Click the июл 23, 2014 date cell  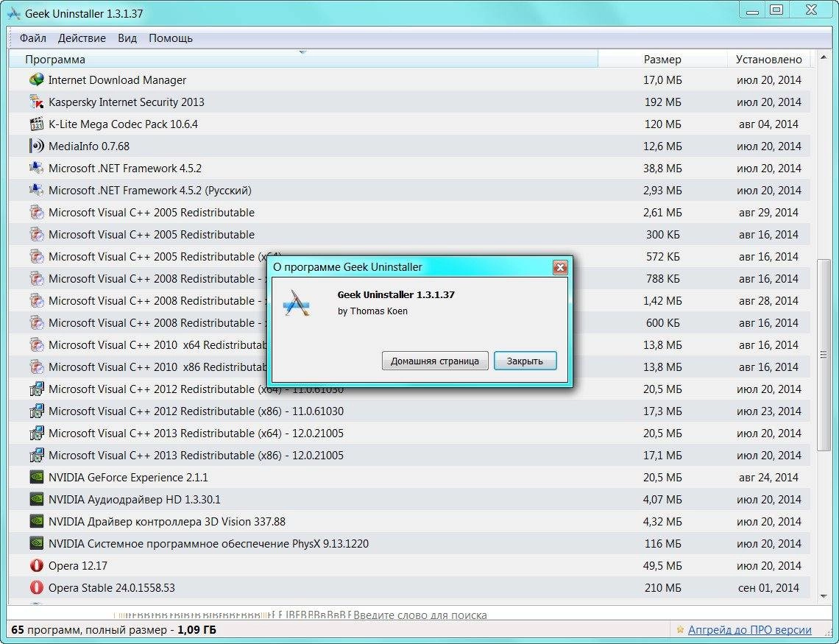768,411
